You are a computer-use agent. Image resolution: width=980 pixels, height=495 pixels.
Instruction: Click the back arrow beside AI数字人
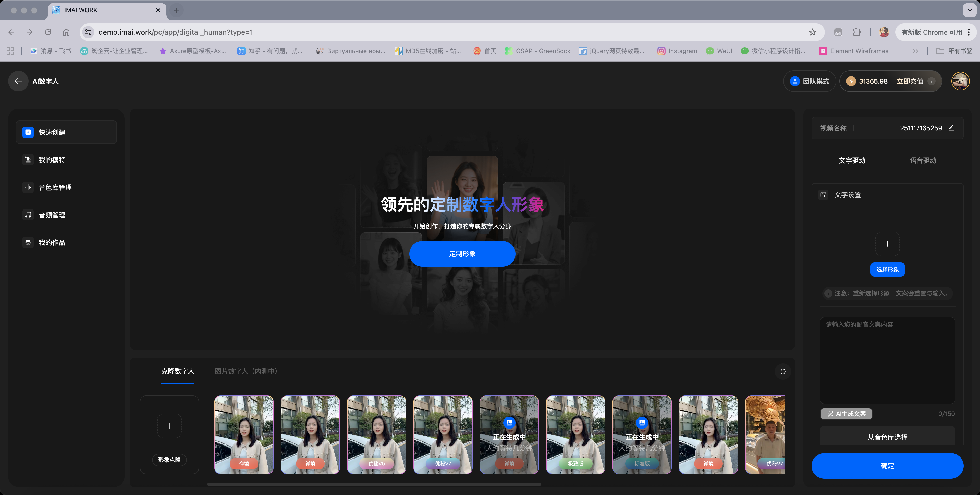click(x=18, y=81)
